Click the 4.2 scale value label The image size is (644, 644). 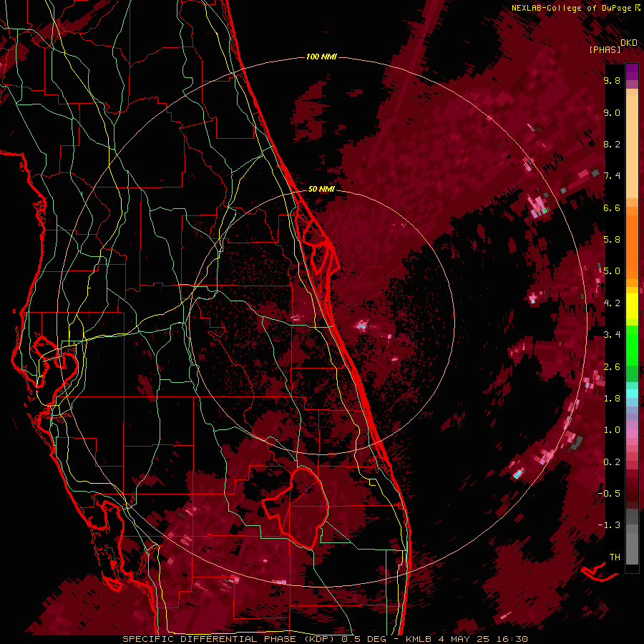[612, 303]
